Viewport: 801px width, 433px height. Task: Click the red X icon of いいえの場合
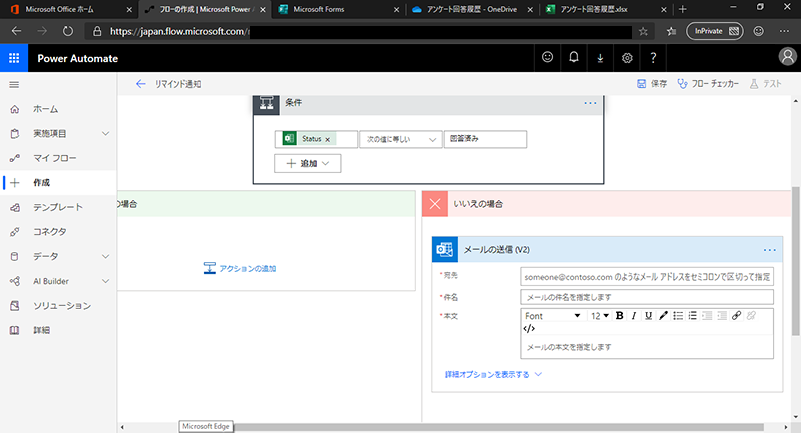coord(435,204)
